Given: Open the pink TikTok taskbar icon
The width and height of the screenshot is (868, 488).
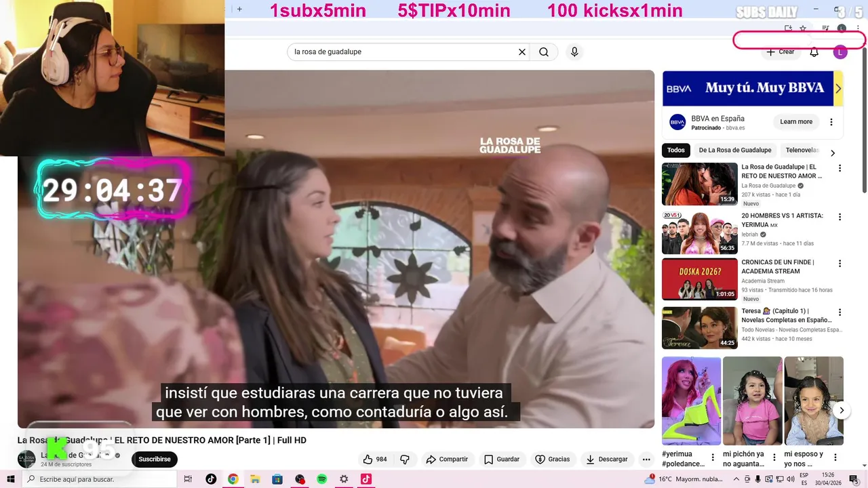Looking at the screenshot, I should point(366,479).
